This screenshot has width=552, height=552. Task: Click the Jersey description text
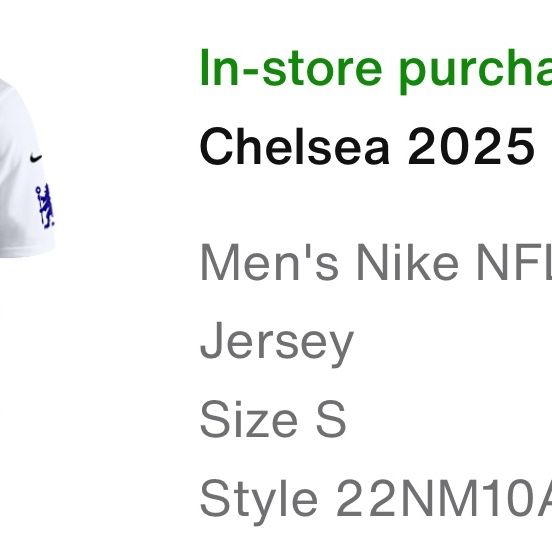click(x=276, y=343)
